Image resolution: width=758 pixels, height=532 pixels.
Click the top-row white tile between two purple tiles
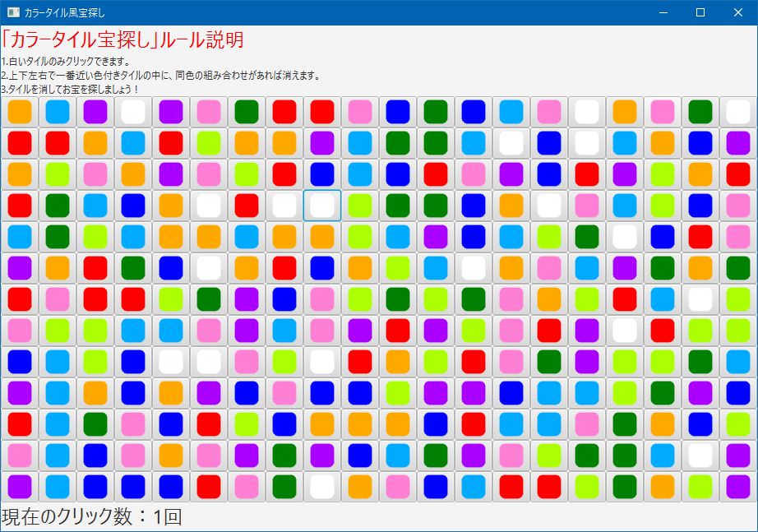pos(133,111)
